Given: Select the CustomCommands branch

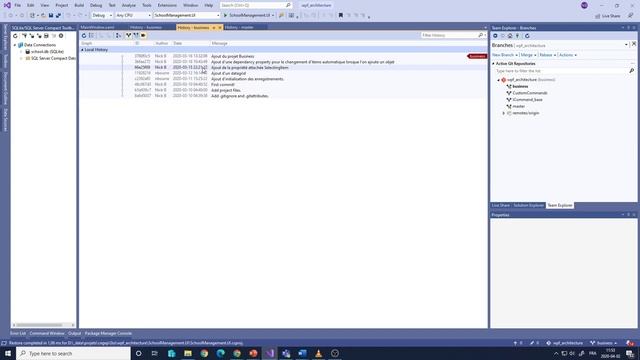Looking at the screenshot, I should 529,93.
